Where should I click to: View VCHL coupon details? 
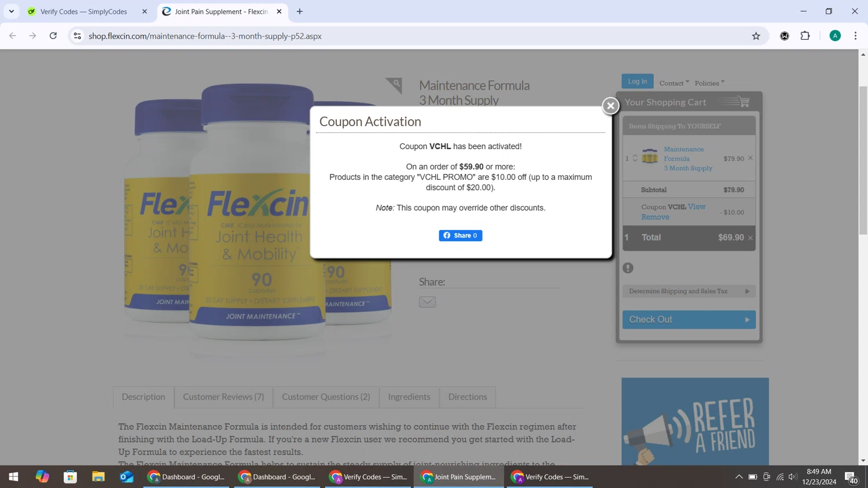point(697,206)
